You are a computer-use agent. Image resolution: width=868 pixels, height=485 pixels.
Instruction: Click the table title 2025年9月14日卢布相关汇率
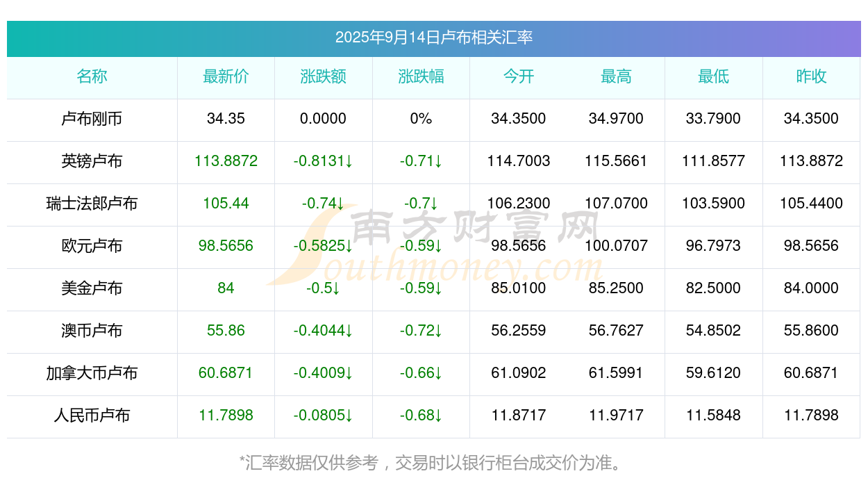[x=434, y=38]
